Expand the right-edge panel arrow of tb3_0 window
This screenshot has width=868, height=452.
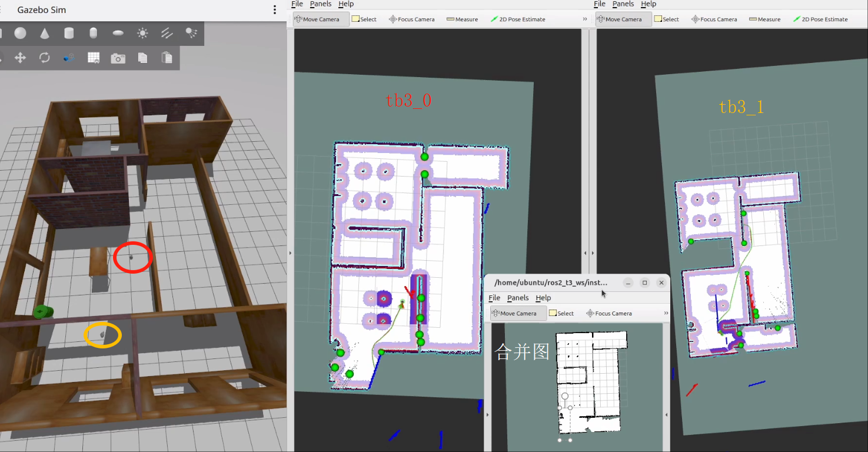click(586, 253)
